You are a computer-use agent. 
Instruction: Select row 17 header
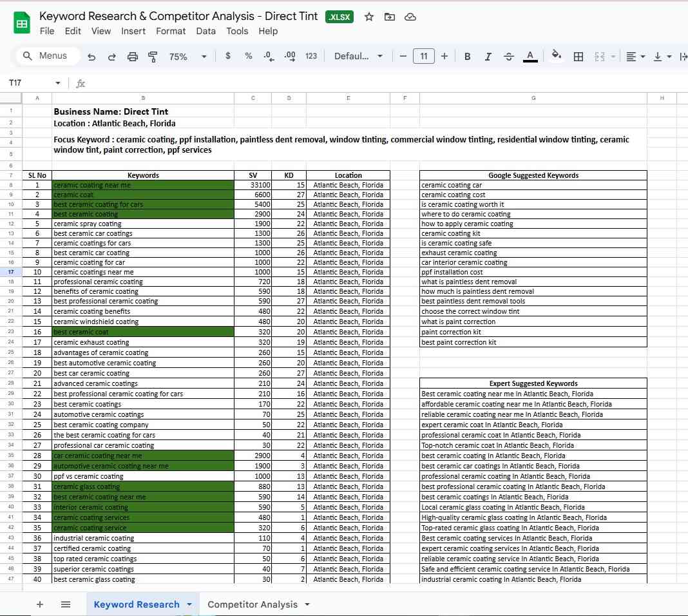pos(11,272)
